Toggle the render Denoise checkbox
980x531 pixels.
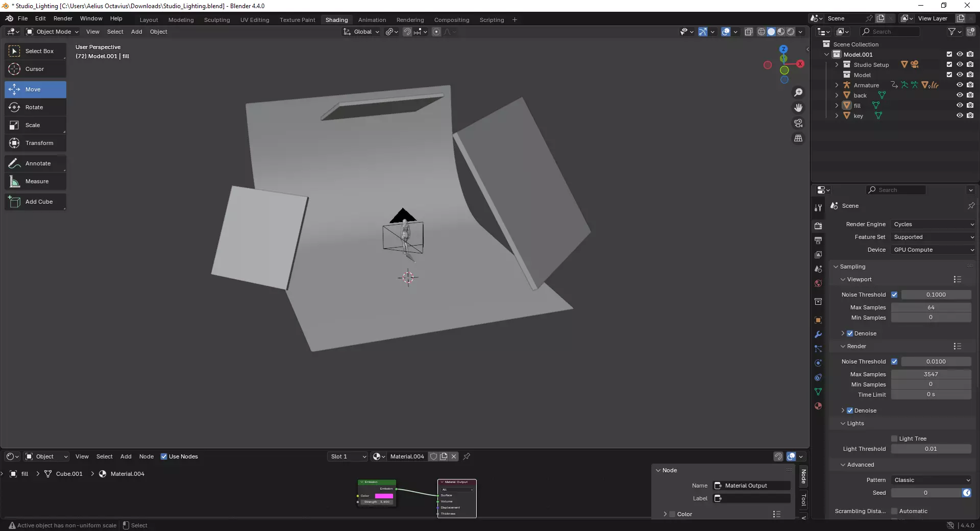[x=850, y=411]
